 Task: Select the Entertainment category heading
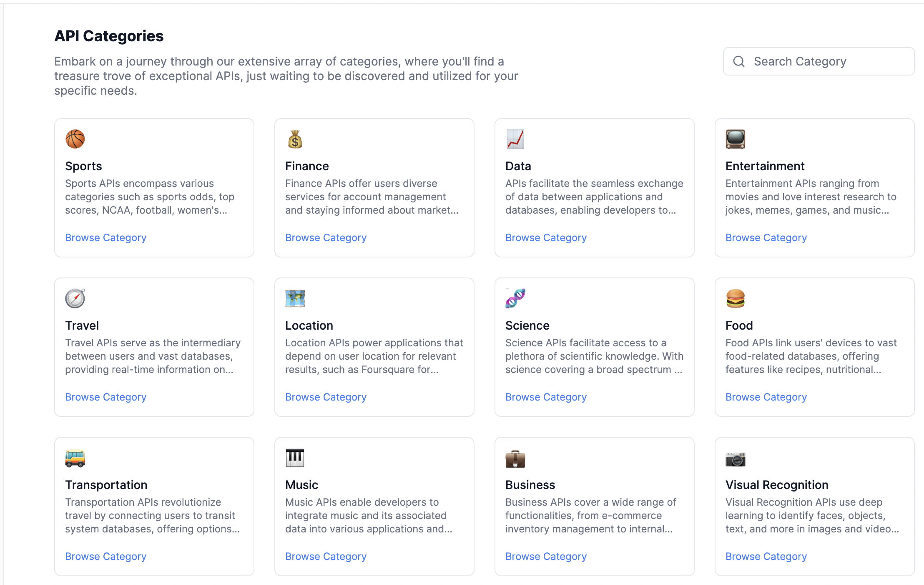point(765,166)
